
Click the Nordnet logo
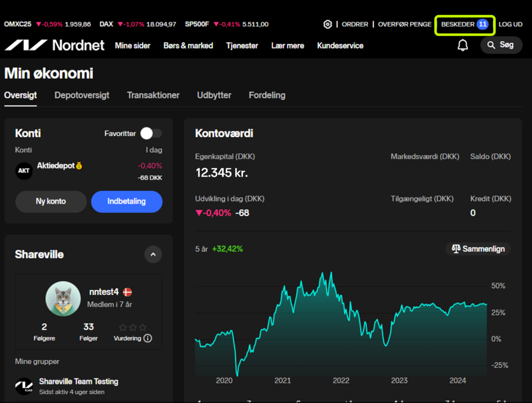[54, 45]
